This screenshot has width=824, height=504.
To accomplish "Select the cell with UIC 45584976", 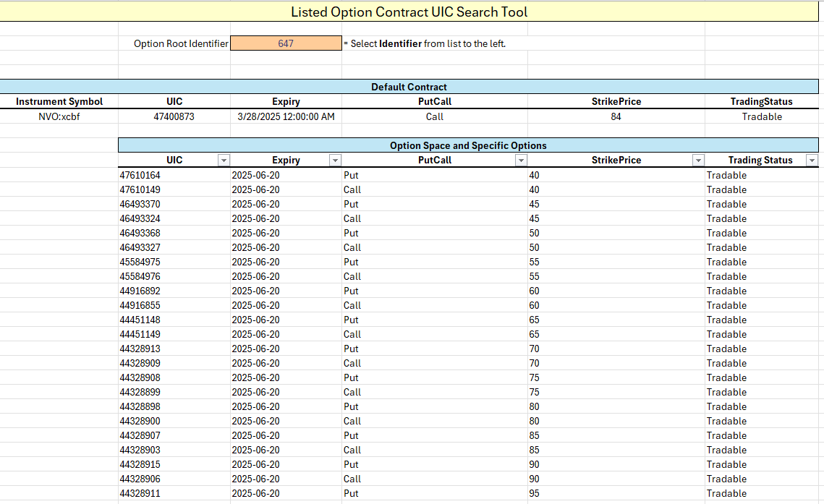I will [140, 276].
